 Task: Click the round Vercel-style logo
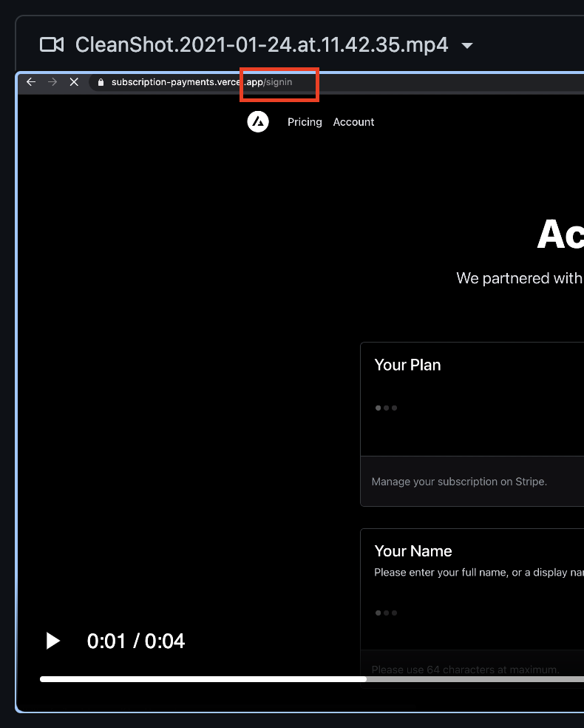(x=258, y=121)
